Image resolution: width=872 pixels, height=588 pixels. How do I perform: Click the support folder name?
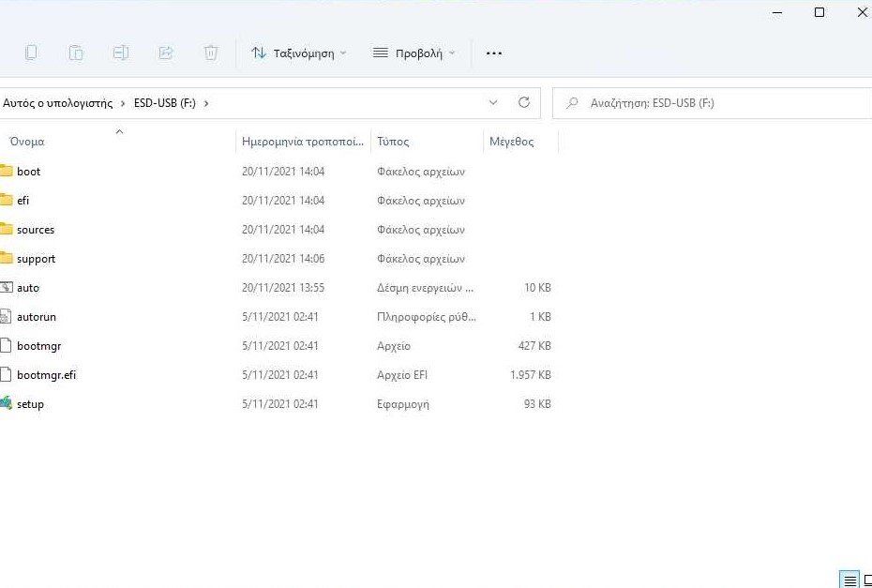click(37, 259)
